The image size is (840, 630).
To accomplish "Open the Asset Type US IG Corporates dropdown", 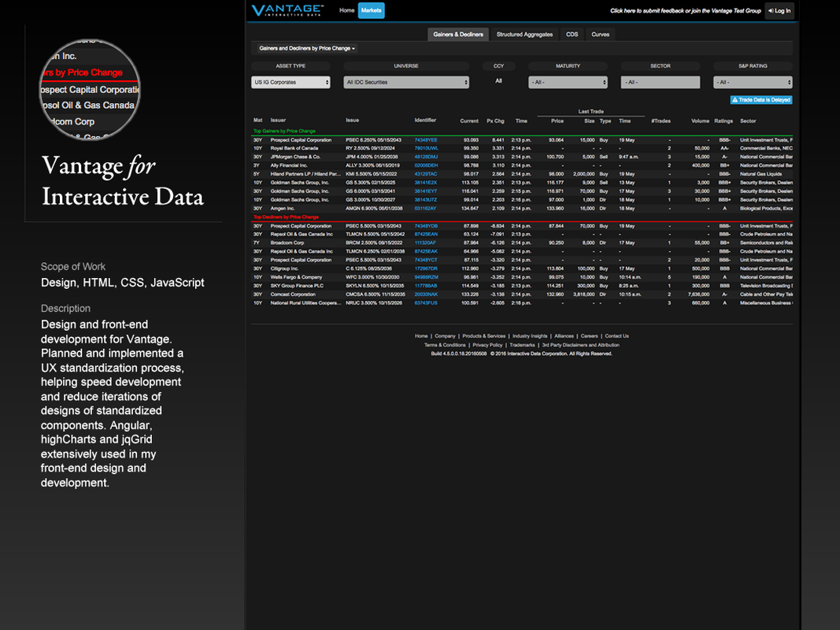I will pyautogui.click(x=291, y=82).
